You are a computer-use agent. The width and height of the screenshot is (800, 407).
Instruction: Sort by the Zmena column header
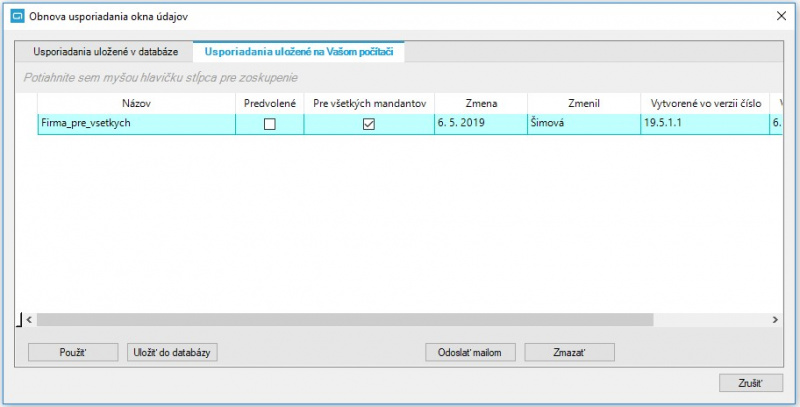(481, 104)
